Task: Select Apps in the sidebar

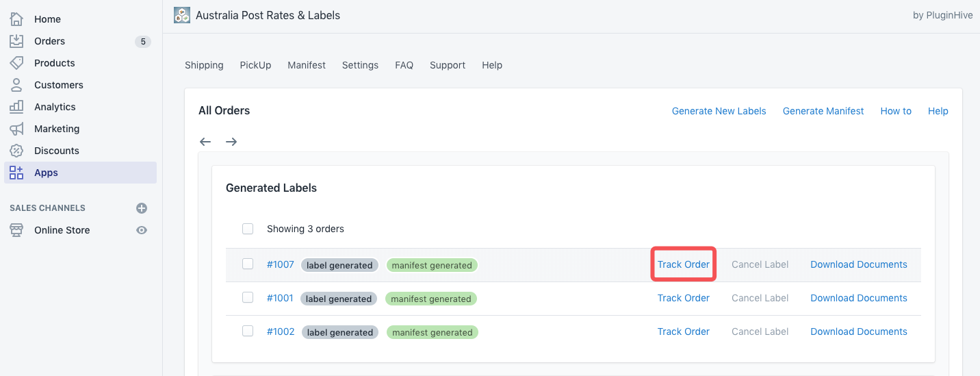Action: point(81,173)
